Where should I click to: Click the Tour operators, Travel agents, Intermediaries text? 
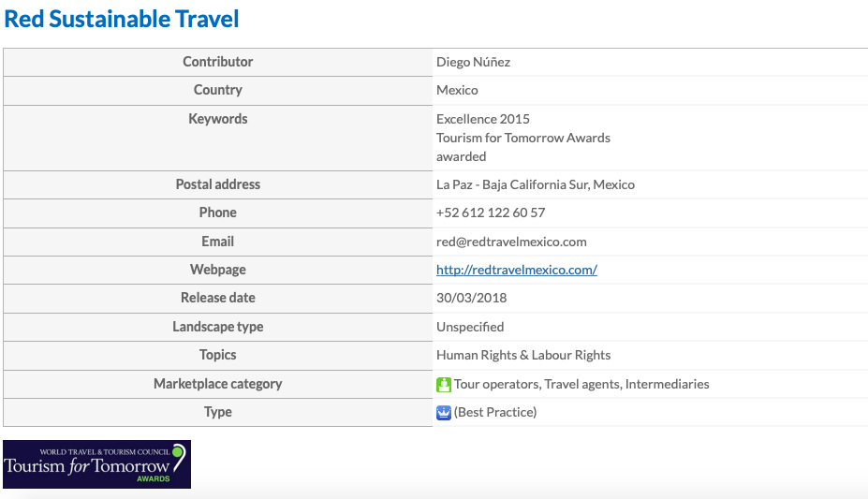pos(581,384)
